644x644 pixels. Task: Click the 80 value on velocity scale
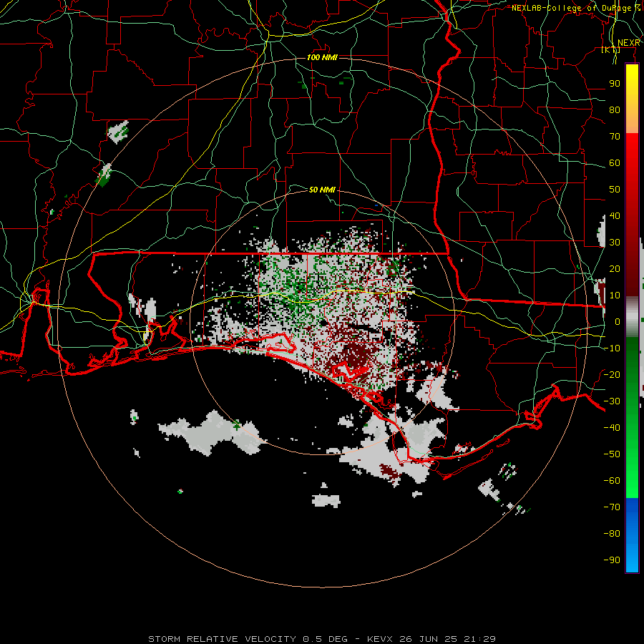[615, 110]
